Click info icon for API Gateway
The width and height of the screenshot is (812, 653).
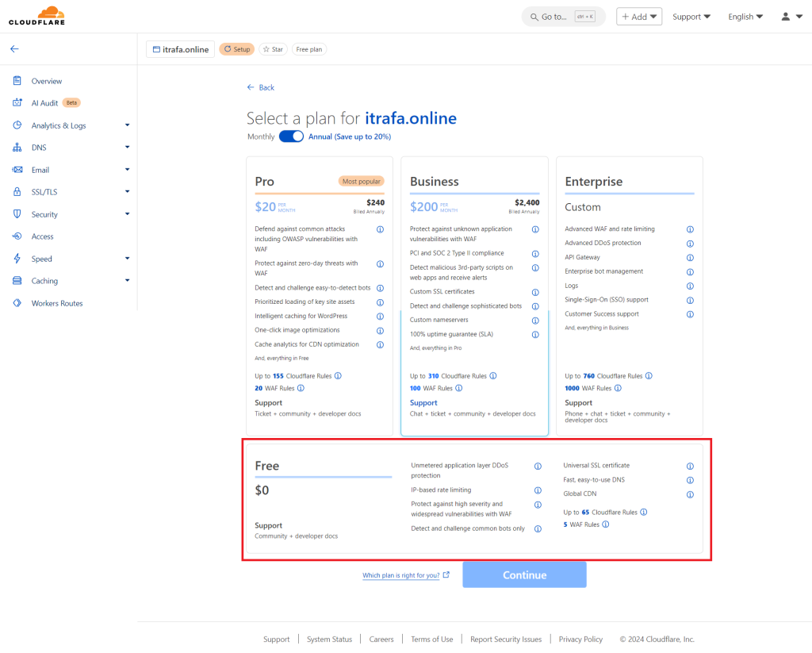[x=691, y=258]
